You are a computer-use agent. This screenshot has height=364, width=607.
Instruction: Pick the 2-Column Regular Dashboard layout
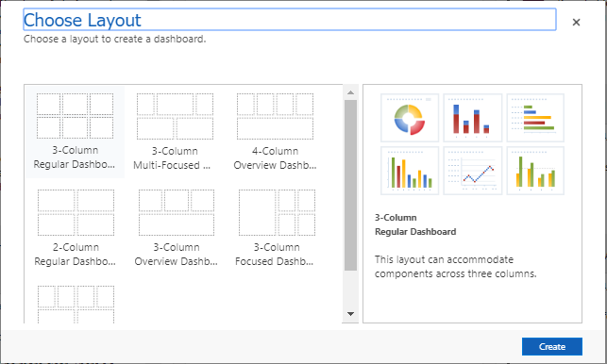(x=76, y=228)
